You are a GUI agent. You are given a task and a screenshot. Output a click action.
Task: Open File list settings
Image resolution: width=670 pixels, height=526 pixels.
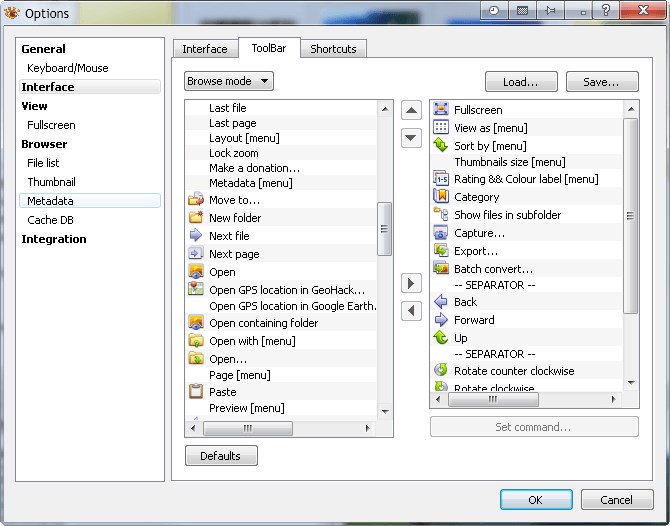(x=43, y=163)
